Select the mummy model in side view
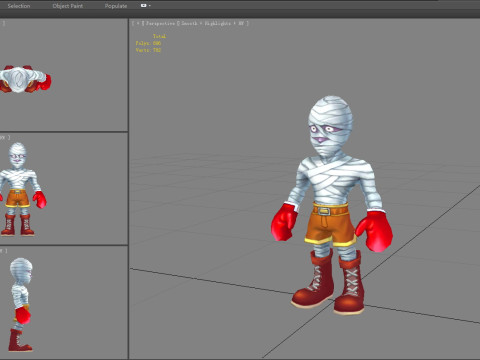The height and width of the screenshot is (360, 480). (x=21, y=304)
